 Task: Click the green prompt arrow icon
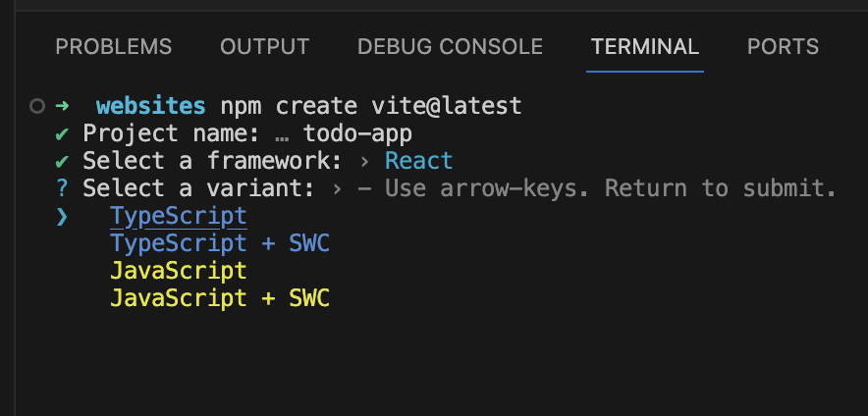coord(62,105)
